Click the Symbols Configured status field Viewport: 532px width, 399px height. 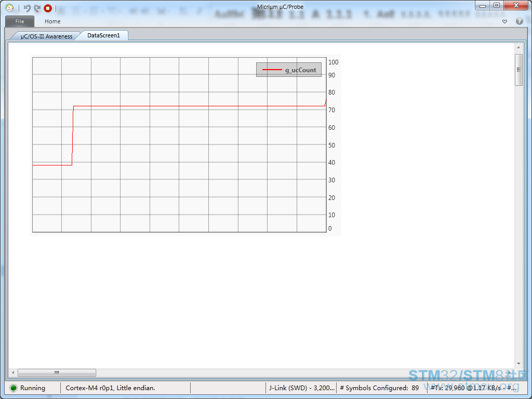coord(379,388)
